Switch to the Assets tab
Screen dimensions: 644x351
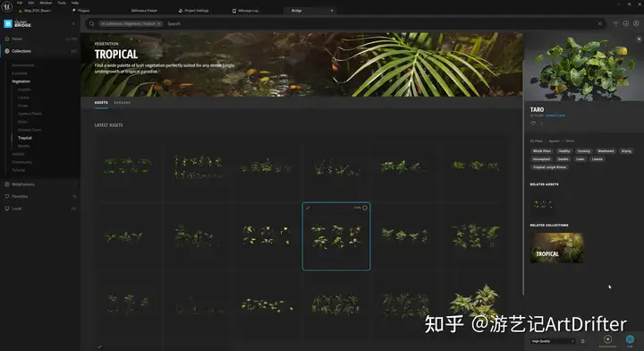point(101,103)
